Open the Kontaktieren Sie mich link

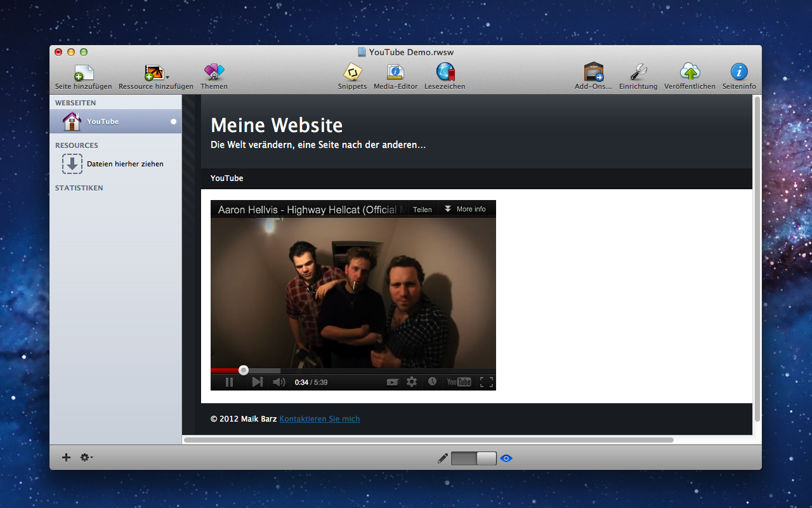click(x=320, y=419)
